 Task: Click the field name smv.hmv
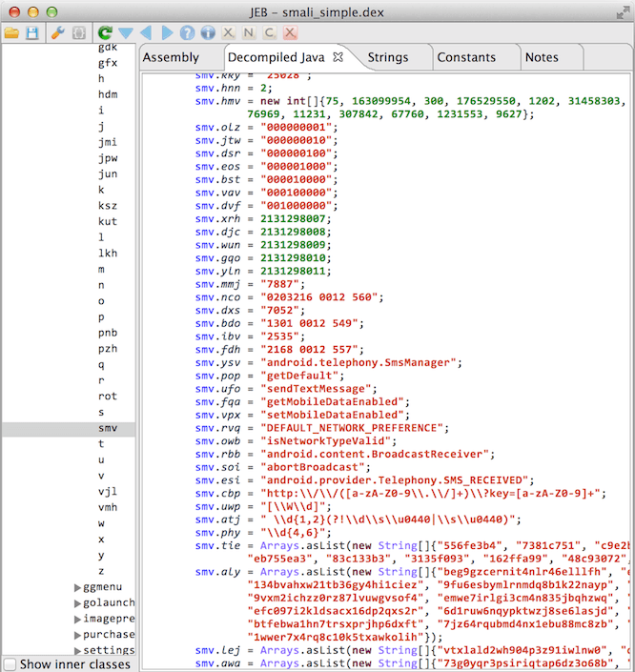[x=217, y=102]
